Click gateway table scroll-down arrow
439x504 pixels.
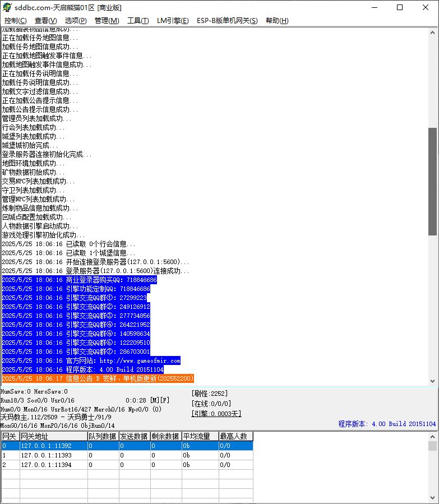coord(432,498)
